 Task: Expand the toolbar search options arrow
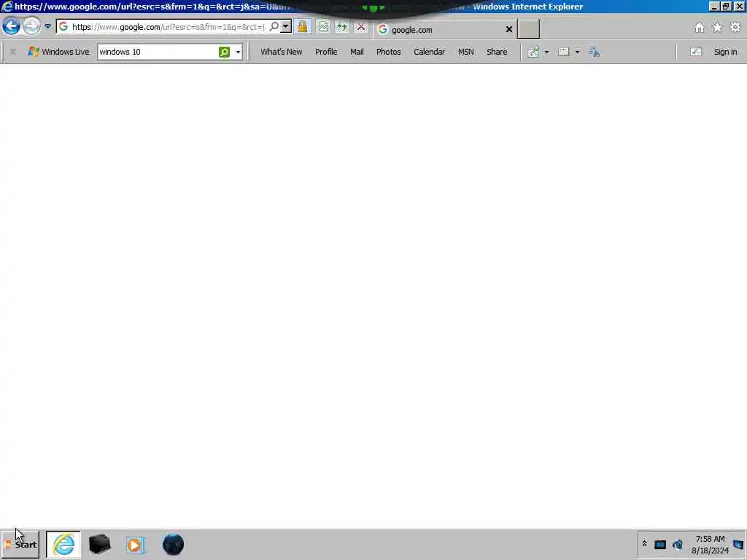[x=238, y=52]
